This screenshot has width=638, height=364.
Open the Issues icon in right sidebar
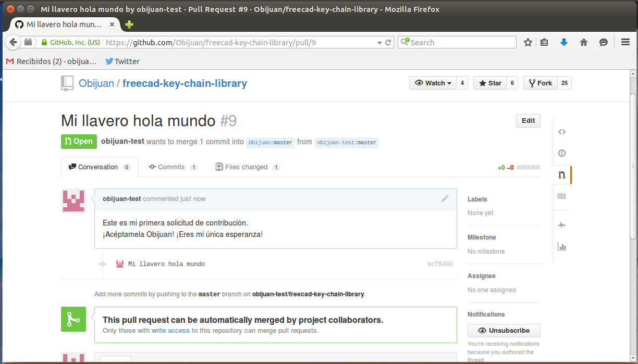tap(561, 153)
